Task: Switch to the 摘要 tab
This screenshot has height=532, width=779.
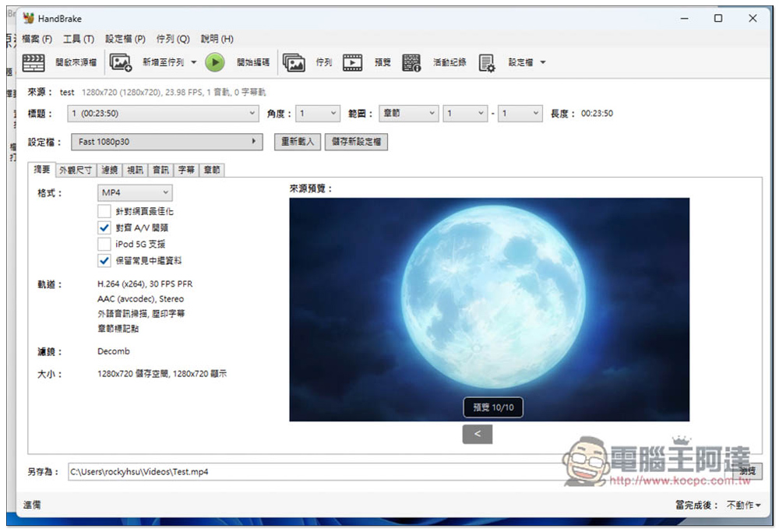Action: (x=42, y=169)
